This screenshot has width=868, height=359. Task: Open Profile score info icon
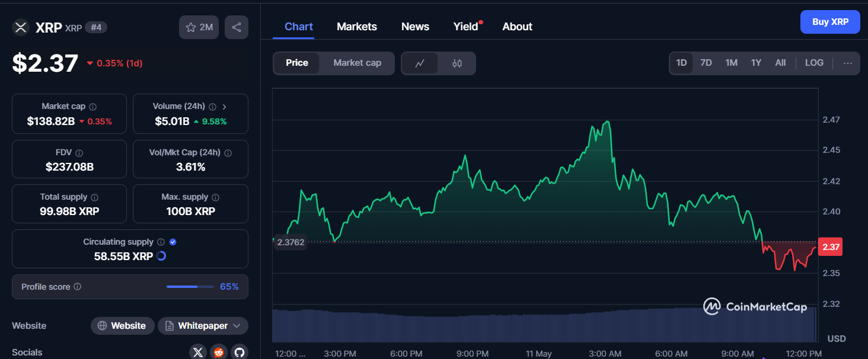pos(78,287)
